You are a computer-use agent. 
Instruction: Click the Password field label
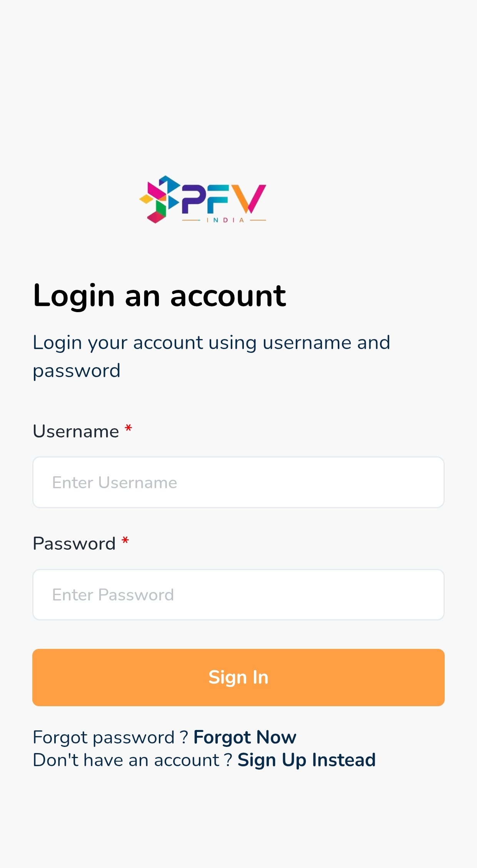pos(74,544)
